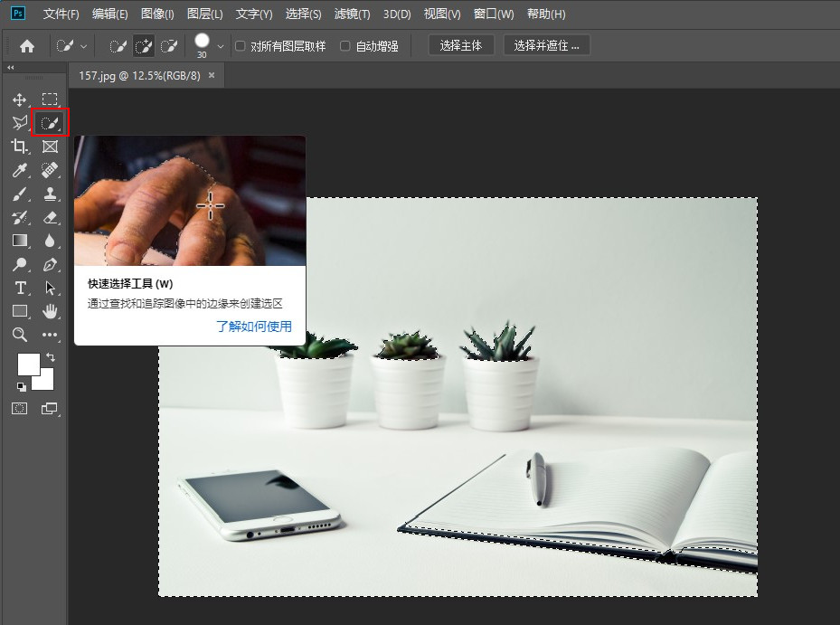
Task: Select the Hand tool
Action: (x=50, y=311)
